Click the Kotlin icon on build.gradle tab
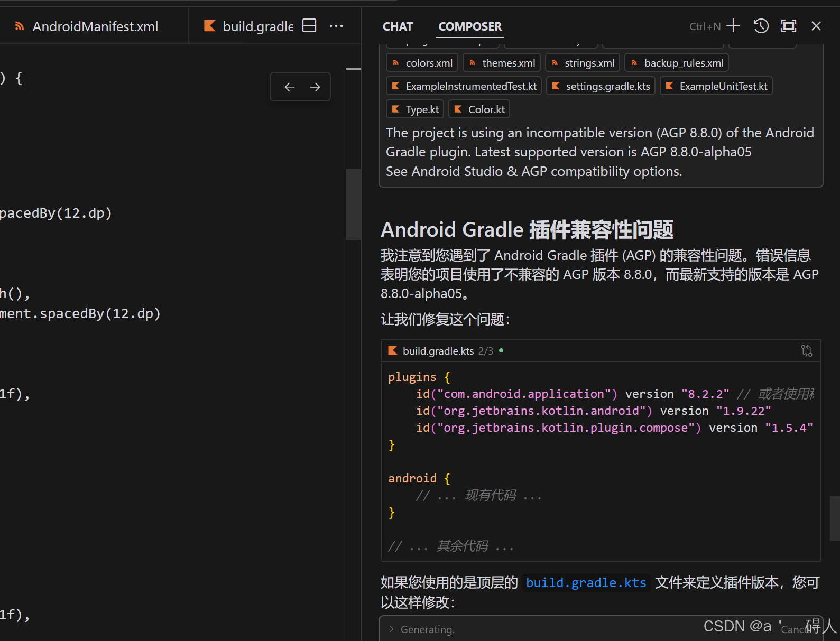This screenshot has width=840, height=641. (x=210, y=26)
